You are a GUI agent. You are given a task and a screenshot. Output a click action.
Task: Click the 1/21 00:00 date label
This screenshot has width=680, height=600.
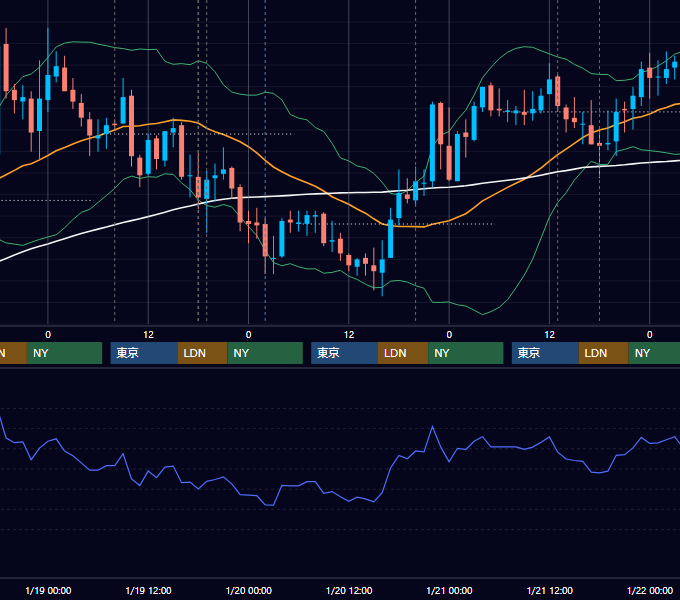click(449, 590)
